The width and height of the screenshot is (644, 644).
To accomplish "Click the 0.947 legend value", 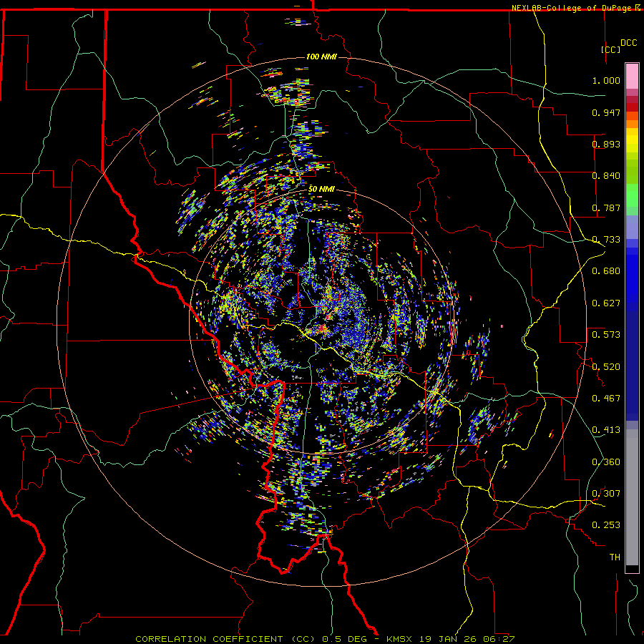I will point(606,112).
